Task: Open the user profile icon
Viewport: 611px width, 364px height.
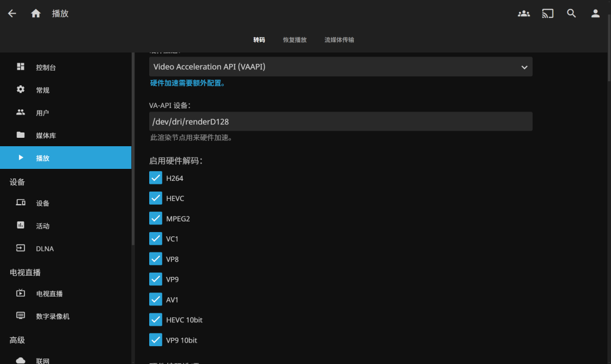Action: pyautogui.click(x=595, y=13)
